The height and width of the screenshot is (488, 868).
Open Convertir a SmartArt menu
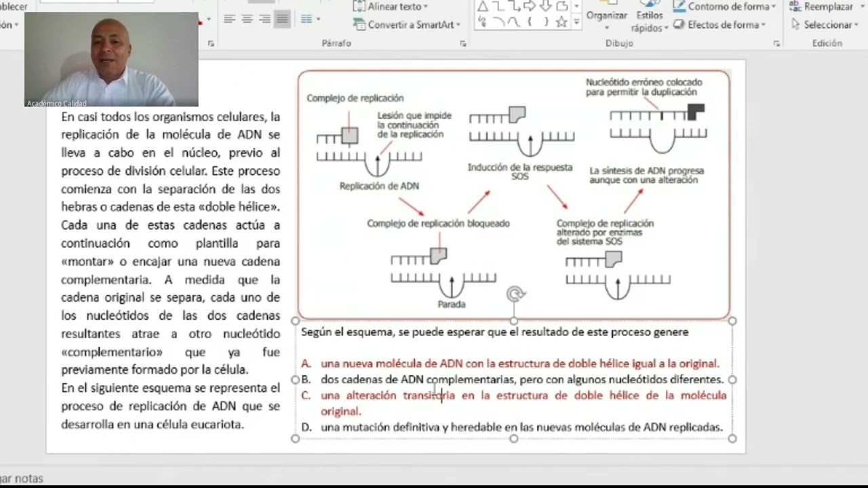click(407, 24)
